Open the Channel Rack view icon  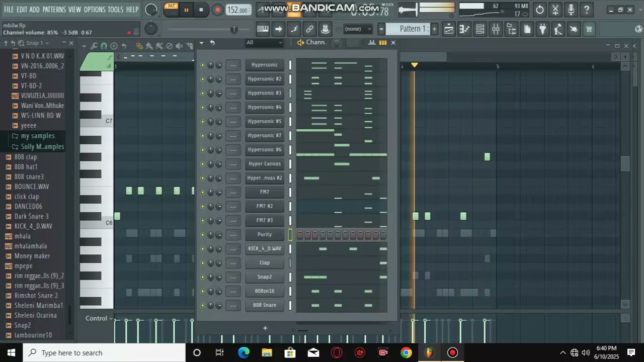click(480, 29)
